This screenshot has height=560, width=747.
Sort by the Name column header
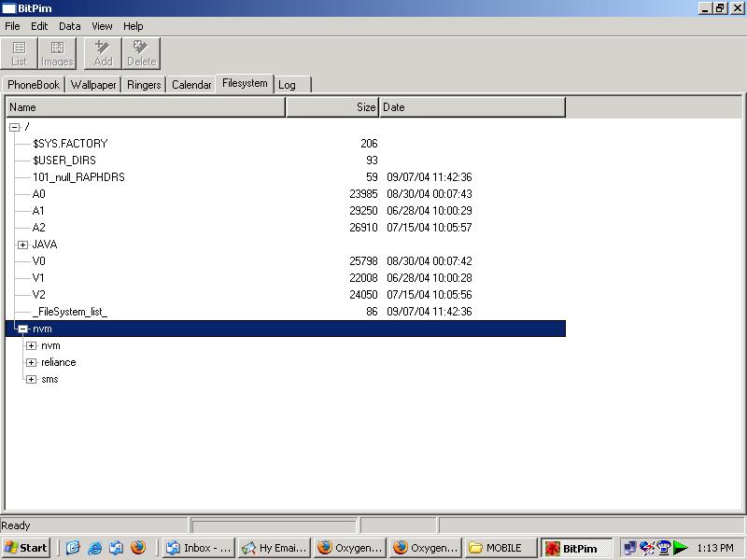click(146, 107)
